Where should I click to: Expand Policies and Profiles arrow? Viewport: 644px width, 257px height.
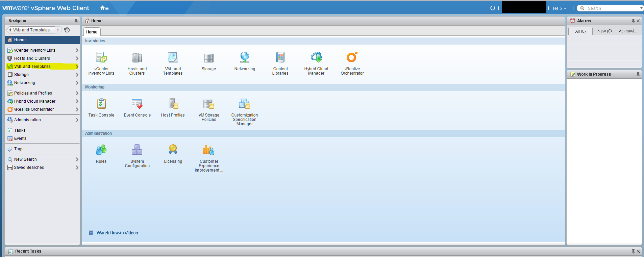(77, 93)
